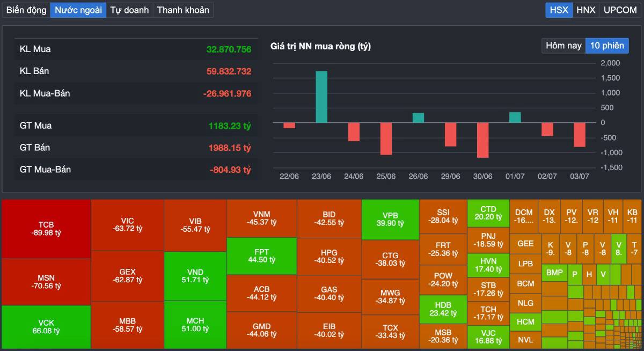Open the DCM heatmap tile
Viewport: 644px width, 351px height.
524,216
